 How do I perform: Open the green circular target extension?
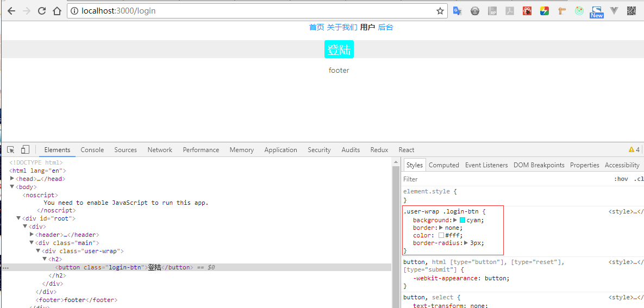579,11
